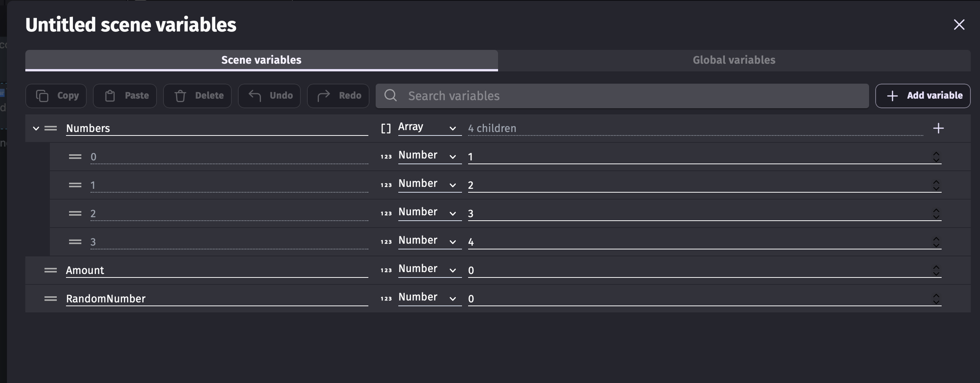980x383 pixels.
Task: Open the Array type dropdown for Numbers
Action: [x=429, y=127]
